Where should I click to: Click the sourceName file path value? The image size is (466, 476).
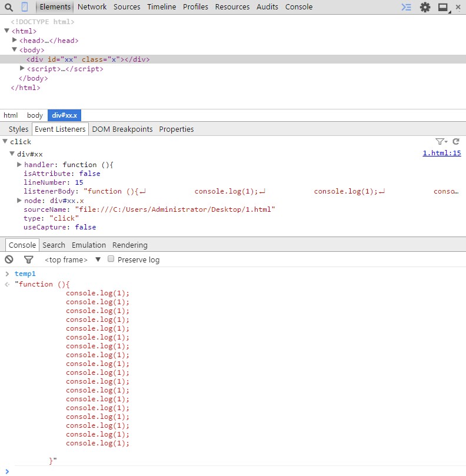[x=175, y=209]
